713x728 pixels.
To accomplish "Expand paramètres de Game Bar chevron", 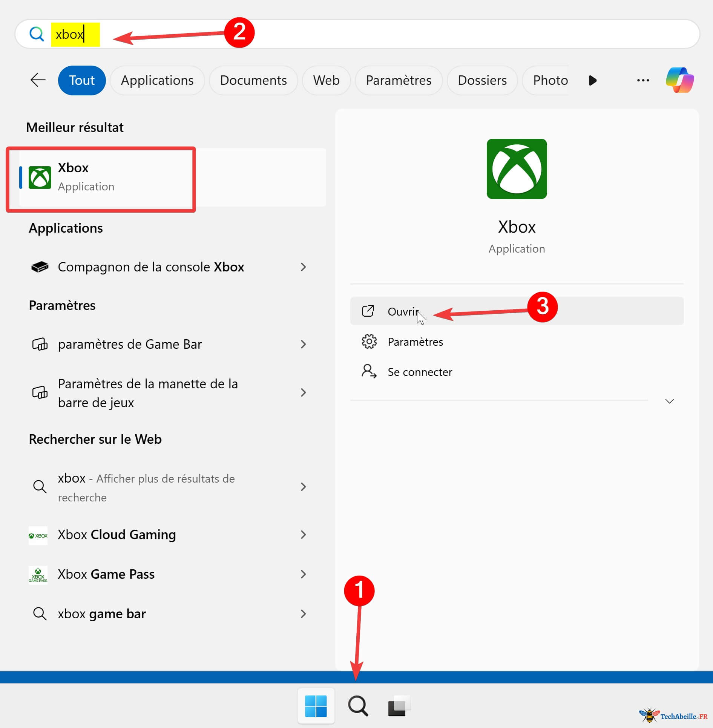I will coord(303,344).
